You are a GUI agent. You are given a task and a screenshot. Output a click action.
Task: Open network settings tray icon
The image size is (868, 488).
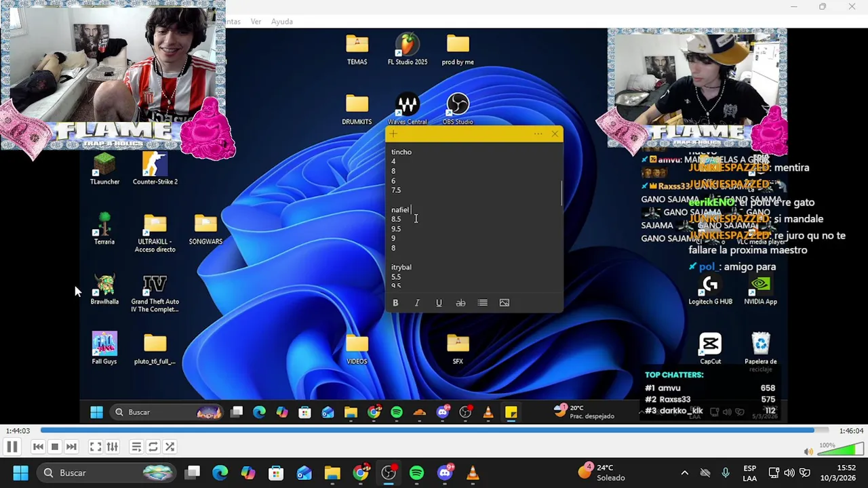coord(774,472)
